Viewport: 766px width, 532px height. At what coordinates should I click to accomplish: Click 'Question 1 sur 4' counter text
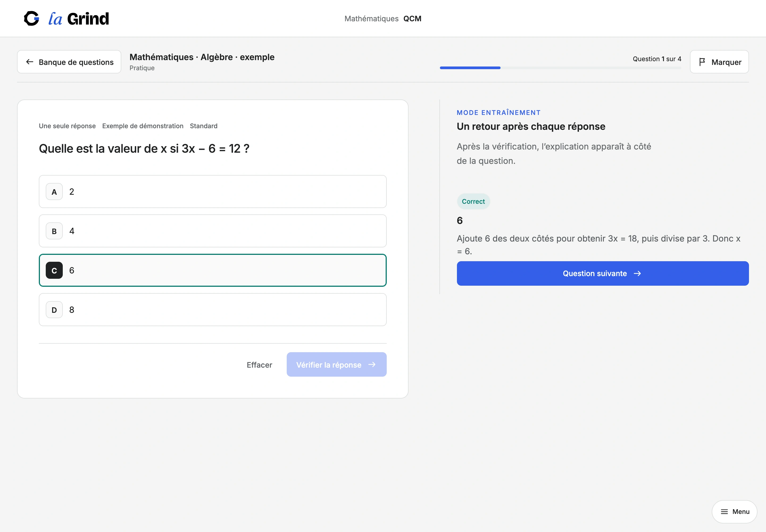(x=657, y=59)
